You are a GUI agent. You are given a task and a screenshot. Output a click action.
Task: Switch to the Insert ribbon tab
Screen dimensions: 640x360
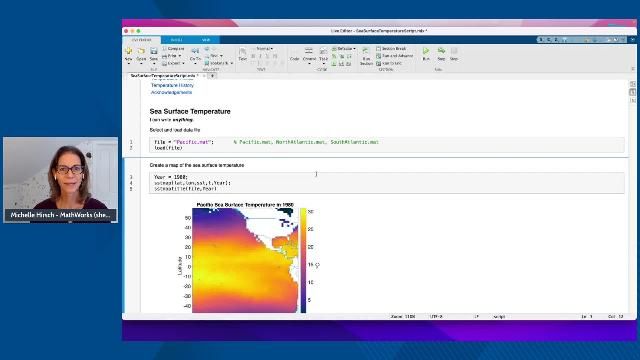[176, 40]
